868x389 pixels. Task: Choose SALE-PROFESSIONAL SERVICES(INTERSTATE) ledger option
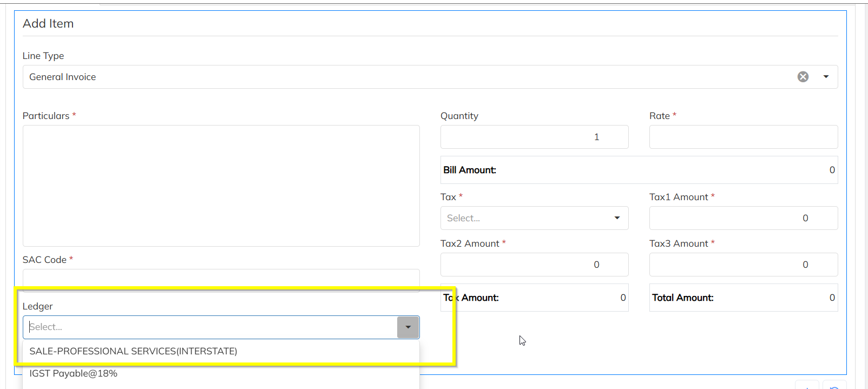pyautogui.click(x=133, y=351)
